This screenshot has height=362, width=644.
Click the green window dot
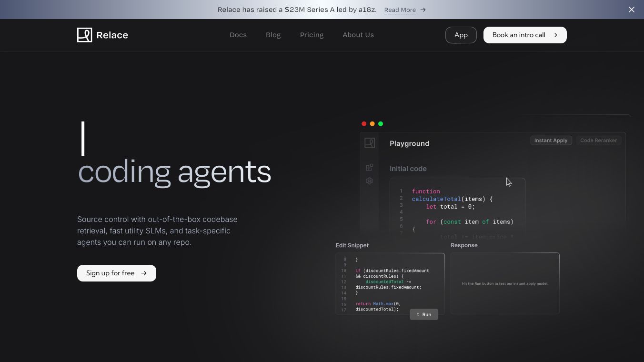381,124
